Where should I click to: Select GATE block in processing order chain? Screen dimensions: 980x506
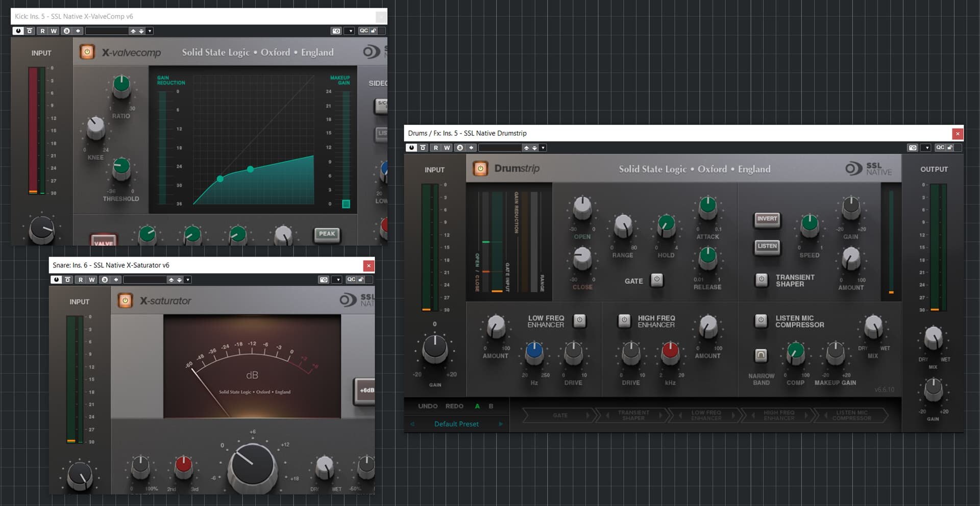[x=560, y=415]
